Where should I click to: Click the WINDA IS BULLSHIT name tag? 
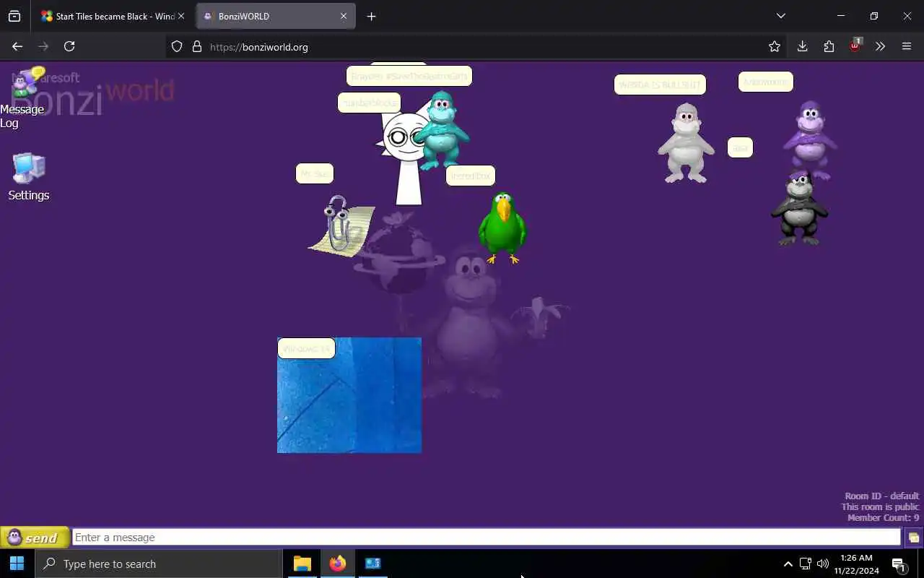pos(660,85)
